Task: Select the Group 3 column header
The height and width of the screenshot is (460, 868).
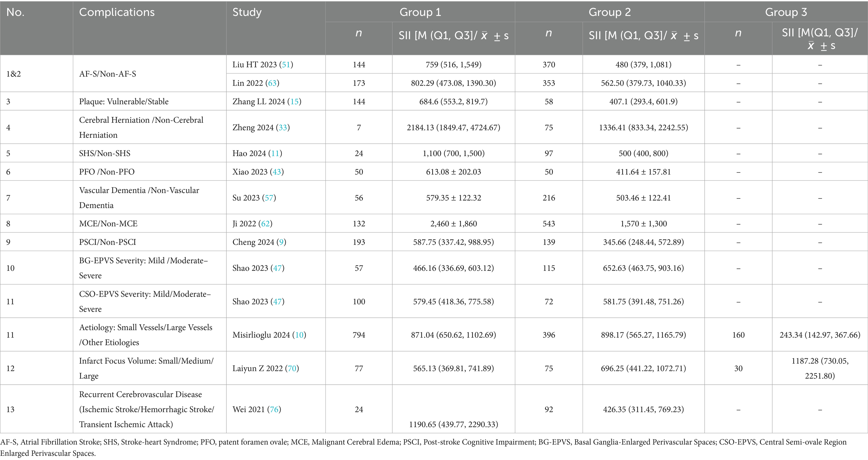Action: (786, 12)
